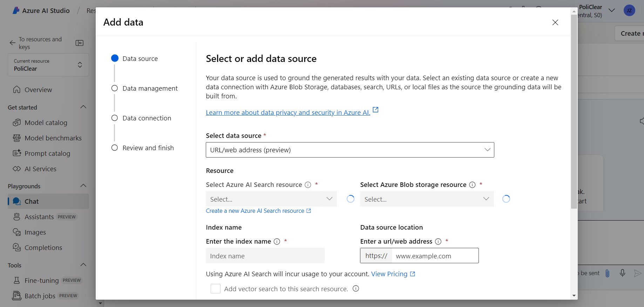Go to Chat playground menu item
Image resolution: width=644 pixels, height=307 pixels.
coord(48,201)
